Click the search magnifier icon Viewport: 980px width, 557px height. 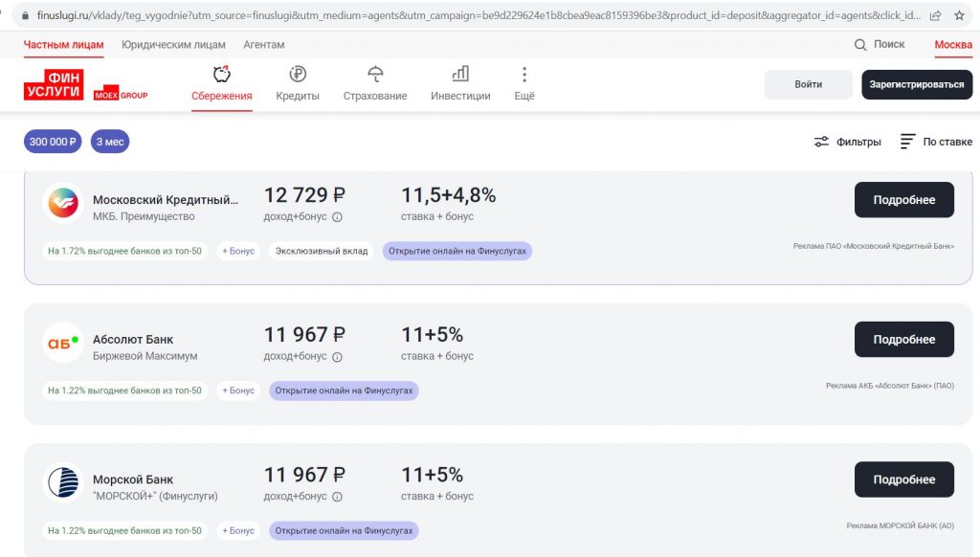click(x=860, y=44)
